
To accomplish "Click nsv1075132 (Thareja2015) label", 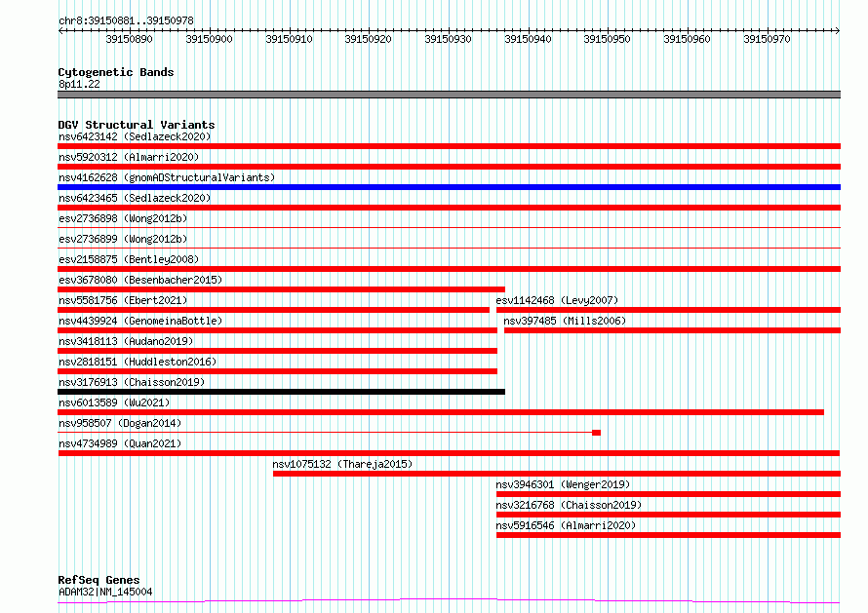I will (x=342, y=464).
